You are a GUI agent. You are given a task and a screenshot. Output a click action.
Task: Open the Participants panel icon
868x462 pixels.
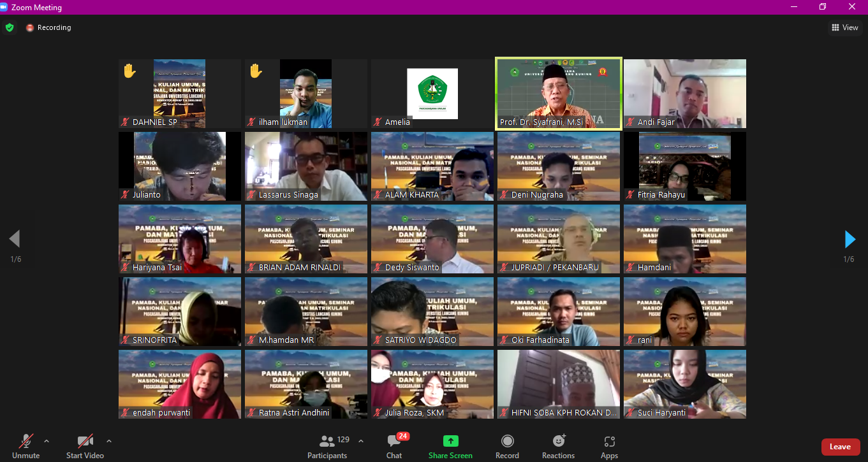click(327, 441)
